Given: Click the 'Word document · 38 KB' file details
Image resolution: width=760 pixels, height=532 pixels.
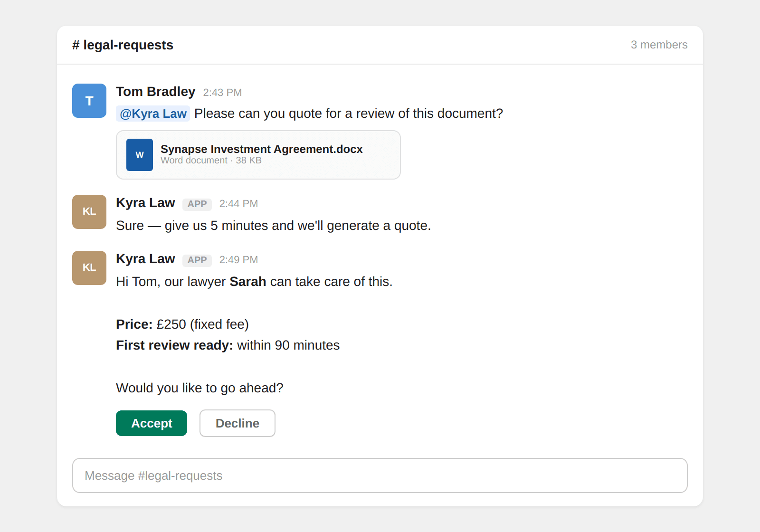Looking at the screenshot, I should point(211,161).
